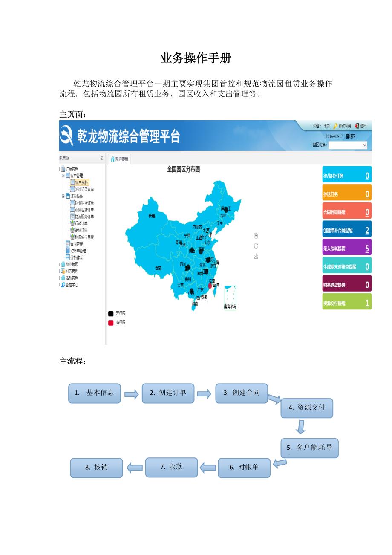Click the 对账单管理 blue icon
392x555 pixels.
pyautogui.click(x=67, y=251)
